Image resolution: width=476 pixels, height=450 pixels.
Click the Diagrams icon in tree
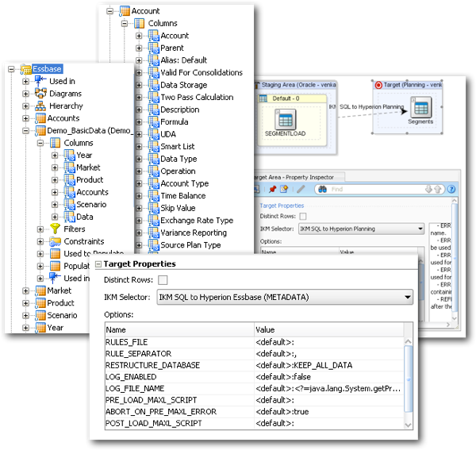40,94
